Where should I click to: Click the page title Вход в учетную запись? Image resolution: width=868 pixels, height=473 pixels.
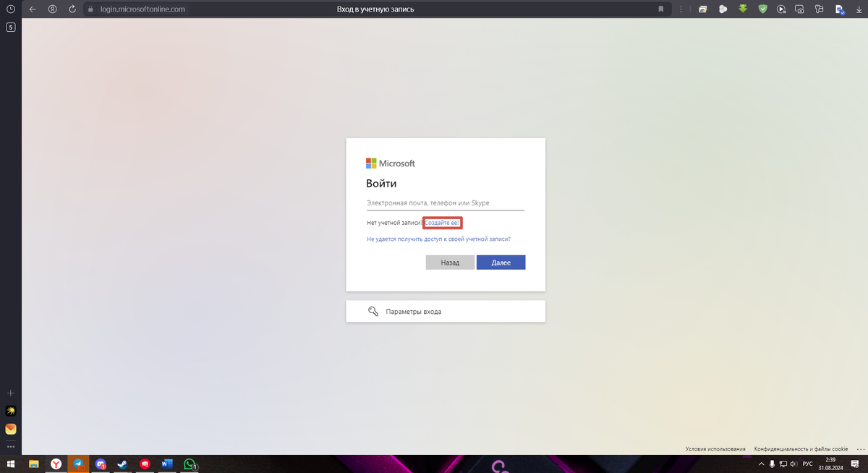click(x=375, y=9)
